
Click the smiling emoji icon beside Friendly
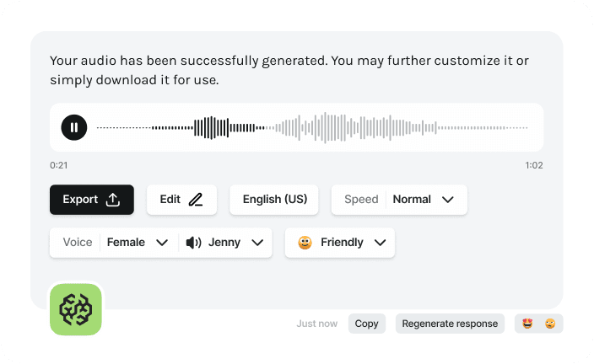click(305, 243)
